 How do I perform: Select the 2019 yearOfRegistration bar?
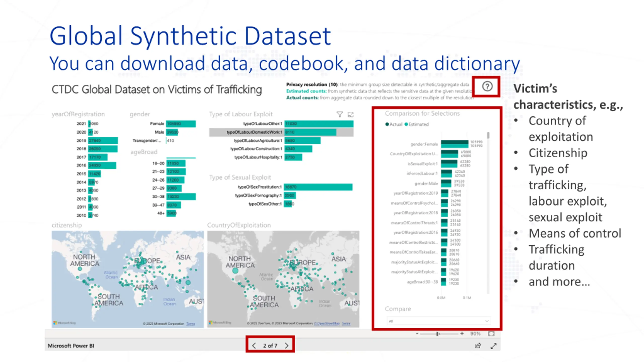coord(103,141)
